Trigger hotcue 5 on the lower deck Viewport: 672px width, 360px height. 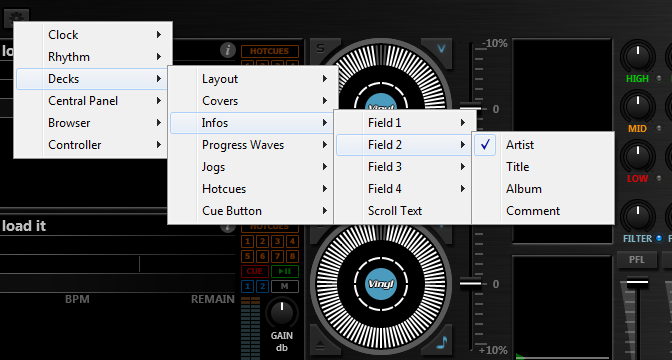(248, 256)
